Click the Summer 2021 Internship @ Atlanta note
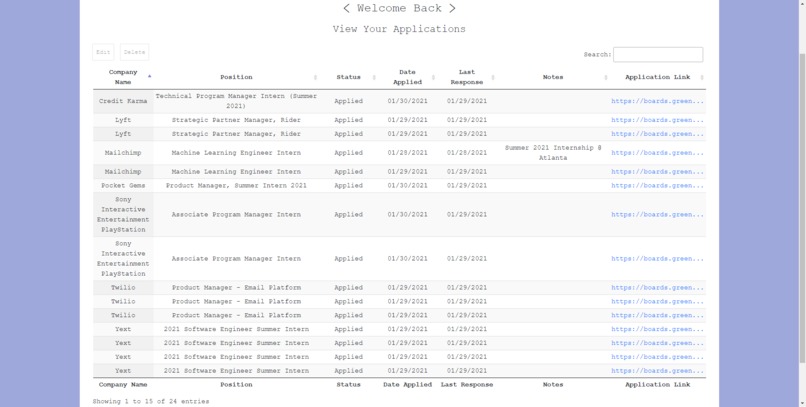Screen dimensions: 806x407 coord(553,153)
